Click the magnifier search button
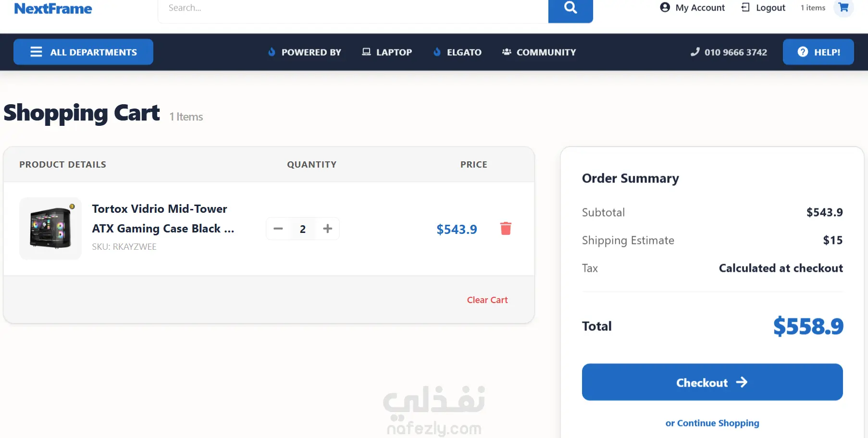The height and width of the screenshot is (438, 868). [570, 9]
